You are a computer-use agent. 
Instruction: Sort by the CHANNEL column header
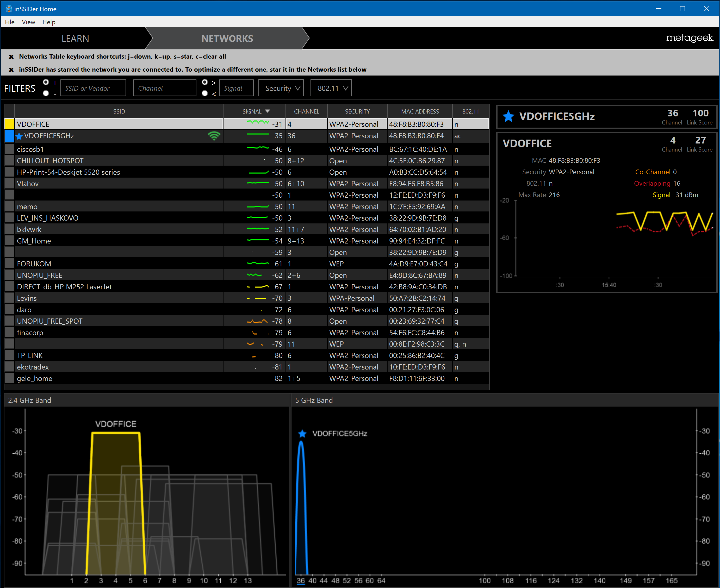tap(306, 111)
